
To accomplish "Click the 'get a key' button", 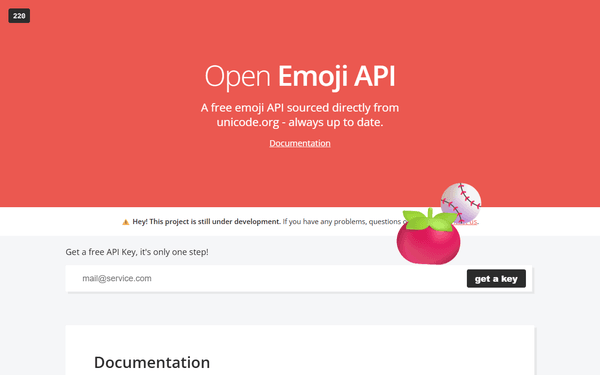I will pyautogui.click(x=496, y=279).
